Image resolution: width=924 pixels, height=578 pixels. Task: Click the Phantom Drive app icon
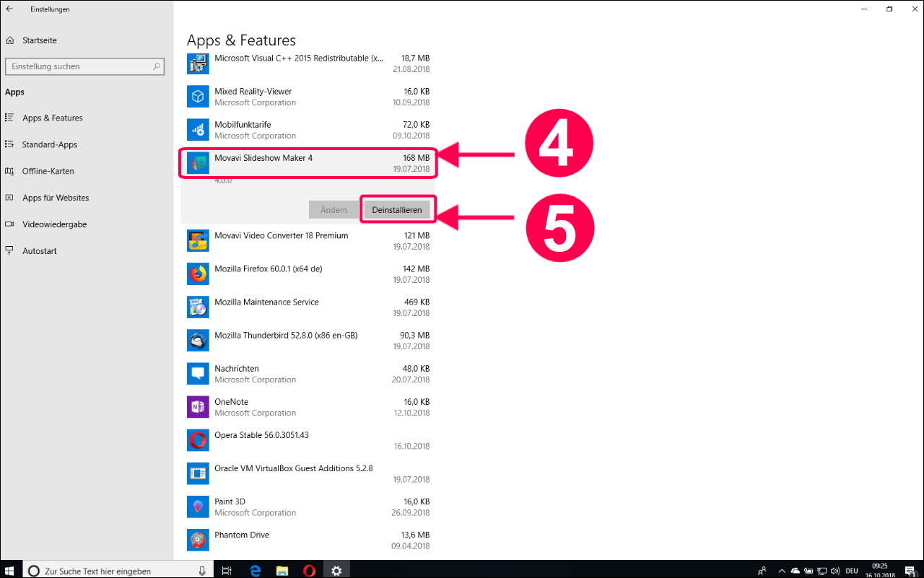[x=198, y=540]
